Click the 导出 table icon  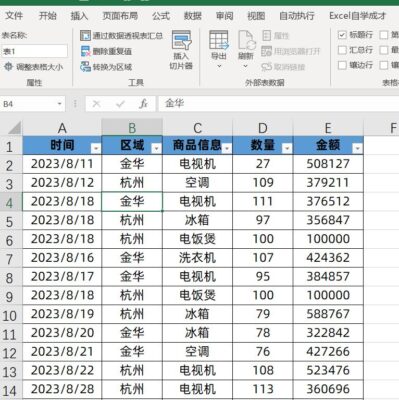point(219,40)
